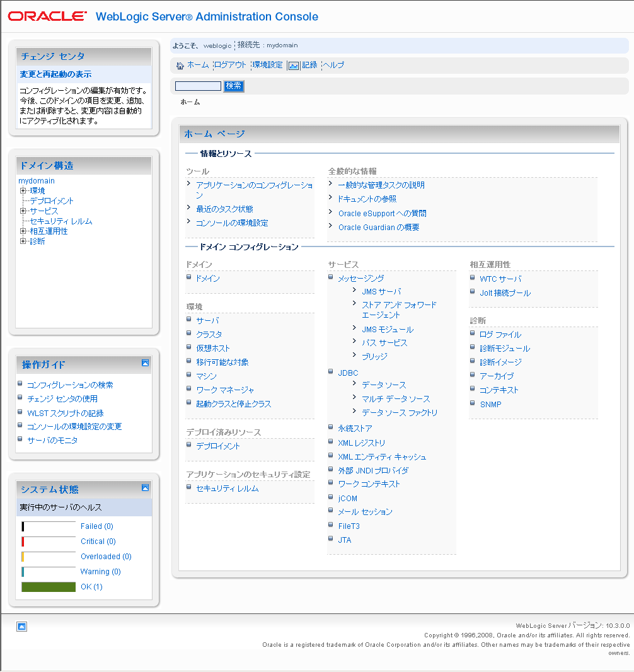The image size is (634, 672).
Task: Minimize the 操作ガイド panel icon
Action: [145, 363]
